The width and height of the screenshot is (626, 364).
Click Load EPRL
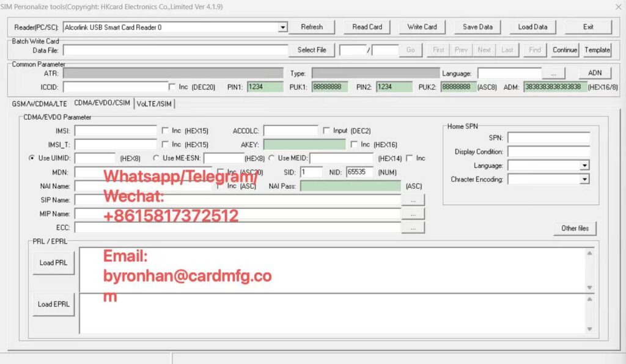(x=54, y=304)
